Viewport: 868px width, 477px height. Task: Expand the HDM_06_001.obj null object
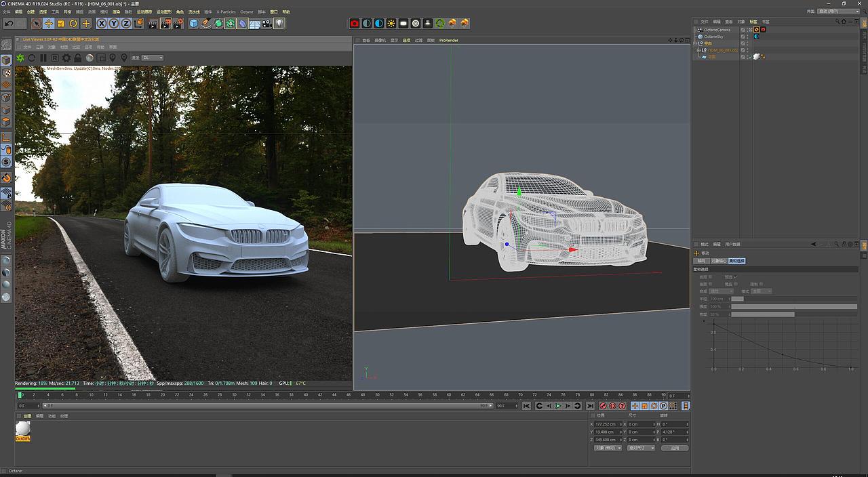[x=698, y=50]
